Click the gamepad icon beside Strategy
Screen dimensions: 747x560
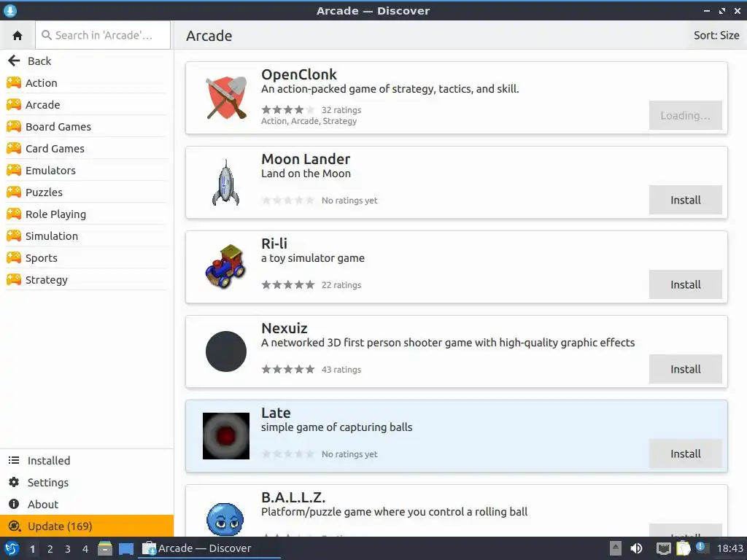(14, 279)
